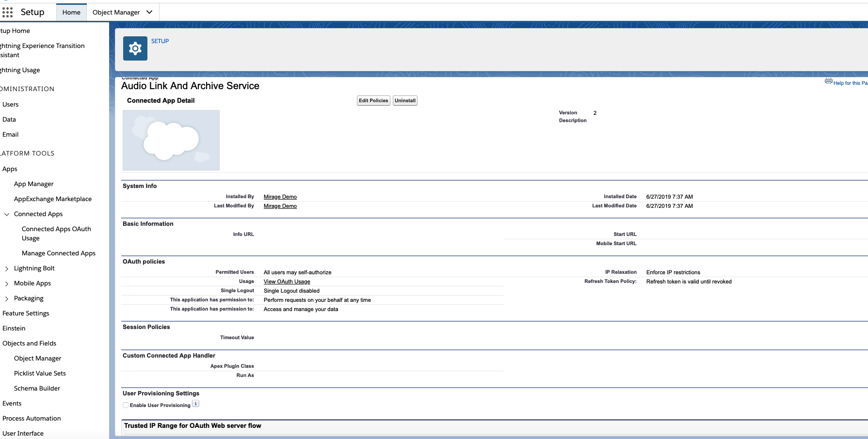Open Lightning Usage in sidebar
The image size is (868, 439).
(x=20, y=70)
